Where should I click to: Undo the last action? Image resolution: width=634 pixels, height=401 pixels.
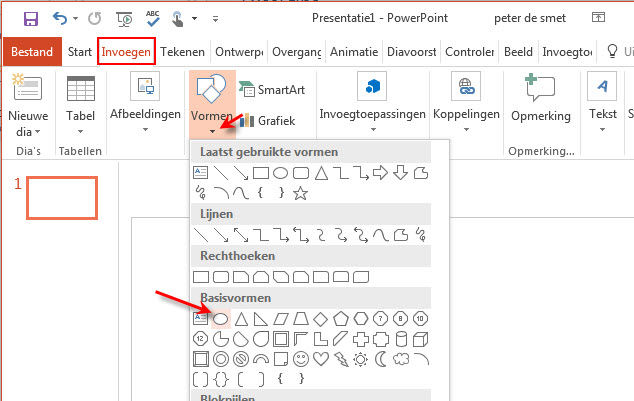(60, 19)
